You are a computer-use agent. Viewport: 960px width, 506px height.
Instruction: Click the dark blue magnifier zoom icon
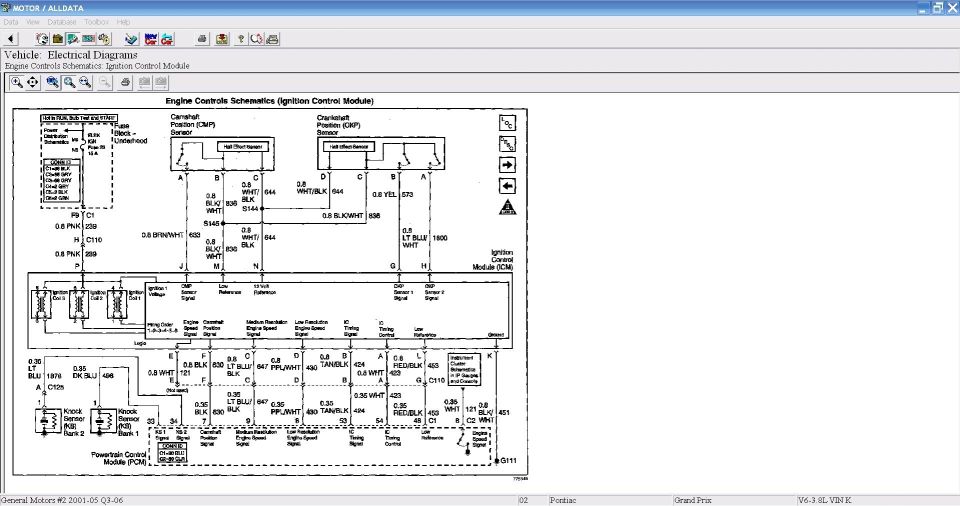point(53,82)
